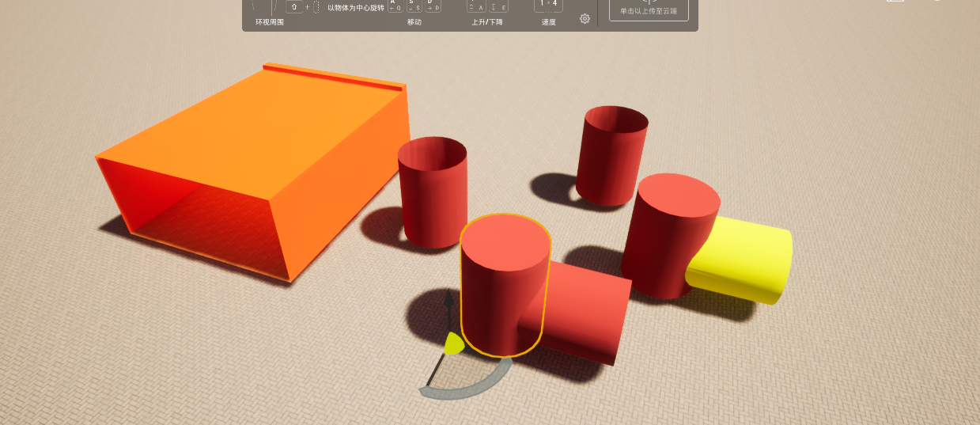Click the upload to cloud button
The image size is (980, 425).
point(649,9)
